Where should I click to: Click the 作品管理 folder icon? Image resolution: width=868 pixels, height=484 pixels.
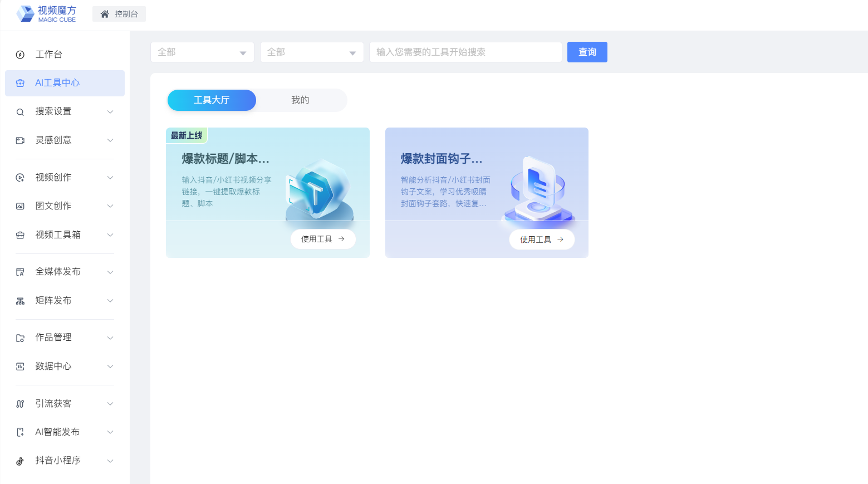pyautogui.click(x=20, y=338)
